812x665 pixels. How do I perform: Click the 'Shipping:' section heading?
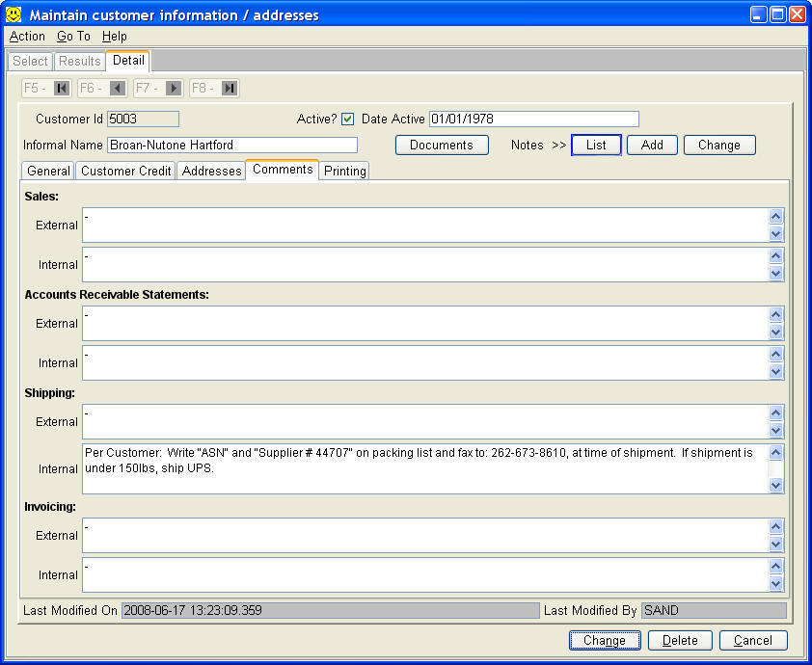(50, 393)
